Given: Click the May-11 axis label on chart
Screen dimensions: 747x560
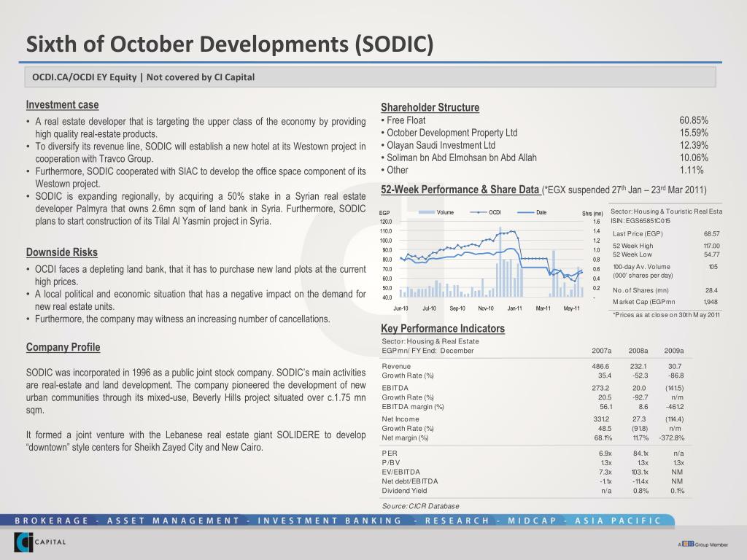Looking at the screenshot, I should point(572,308).
